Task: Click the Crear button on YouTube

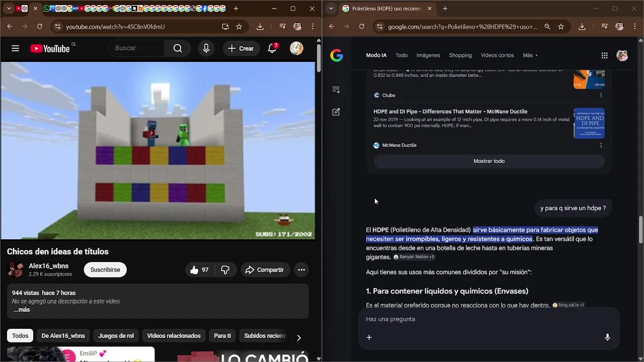Action: [x=240, y=48]
